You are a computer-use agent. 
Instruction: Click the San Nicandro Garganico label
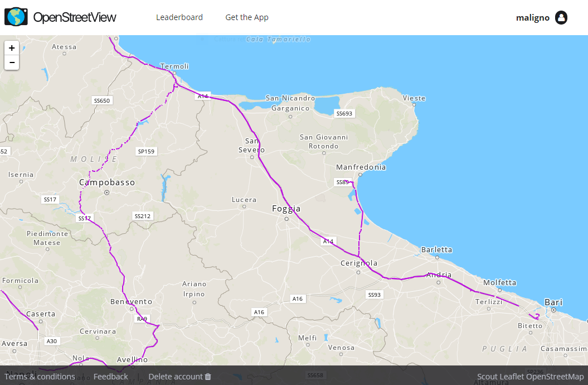point(290,103)
